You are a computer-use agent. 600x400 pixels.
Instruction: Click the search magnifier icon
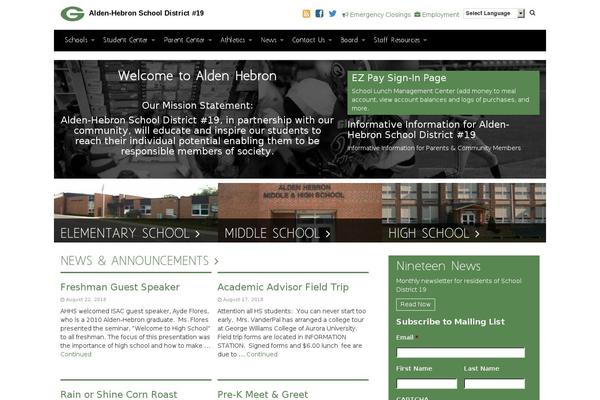click(x=532, y=13)
